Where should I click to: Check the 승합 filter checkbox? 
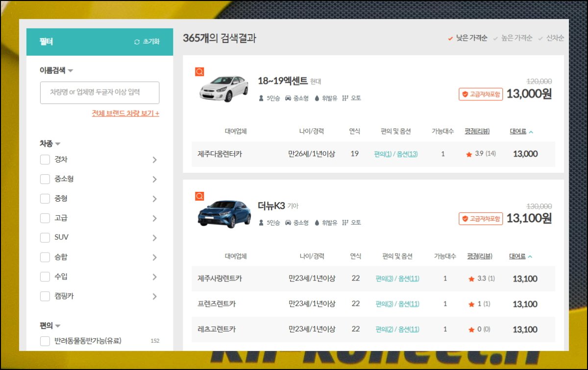(x=45, y=257)
